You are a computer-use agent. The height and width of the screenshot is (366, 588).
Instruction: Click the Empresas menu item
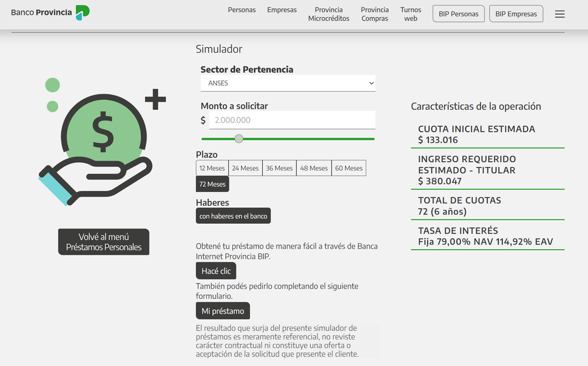coord(282,10)
